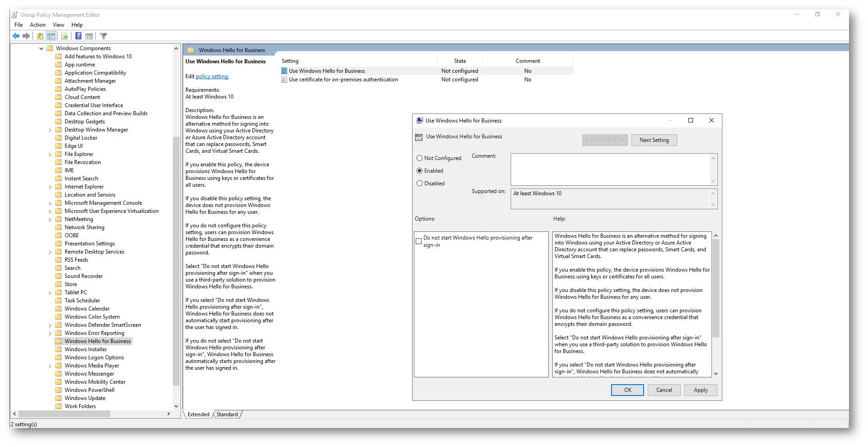Image resolution: width=868 pixels, height=447 pixels.
Task: Click the IME folder icon
Action: (x=58, y=170)
